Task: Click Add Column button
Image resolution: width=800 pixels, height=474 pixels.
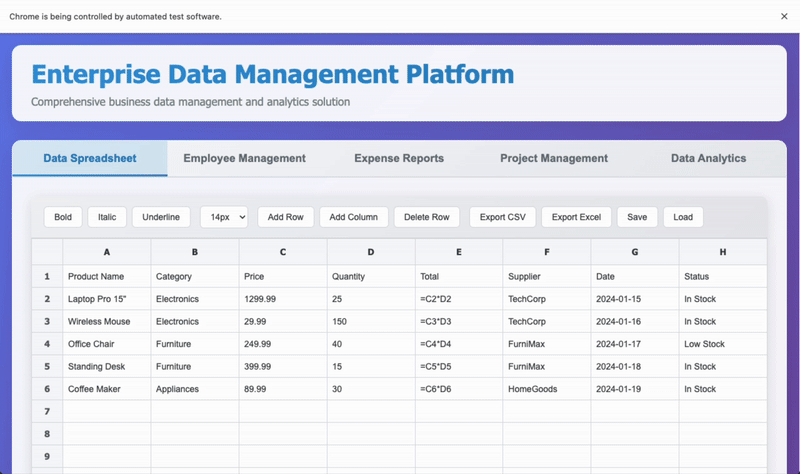Action: tap(353, 217)
